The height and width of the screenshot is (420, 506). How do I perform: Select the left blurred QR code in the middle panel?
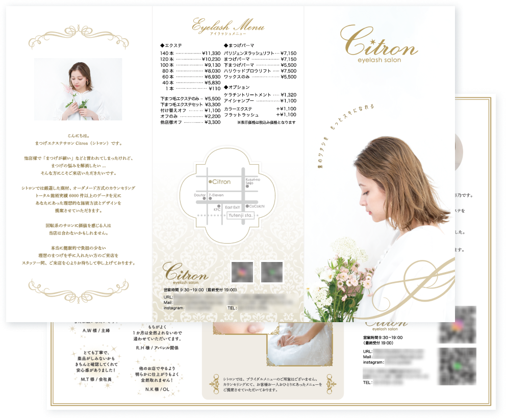242,272
